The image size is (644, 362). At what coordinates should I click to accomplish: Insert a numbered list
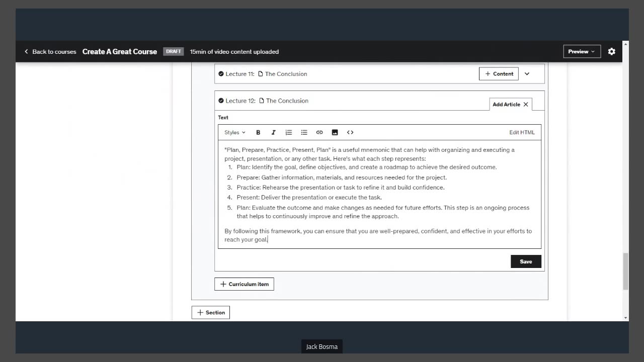coord(289,132)
